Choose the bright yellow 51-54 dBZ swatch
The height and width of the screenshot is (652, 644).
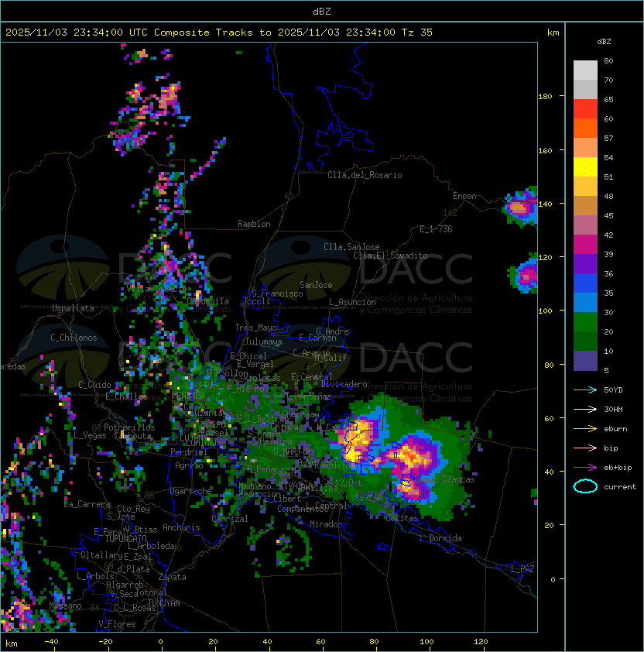[x=585, y=166]
